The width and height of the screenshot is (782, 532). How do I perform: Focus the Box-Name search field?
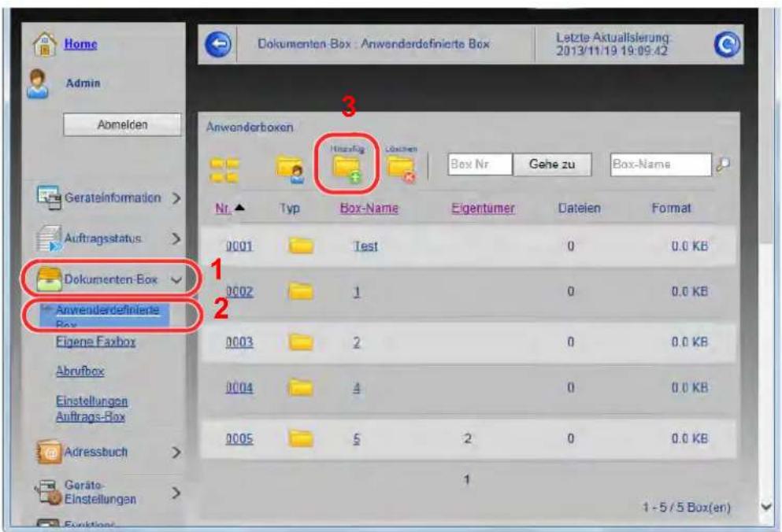coord(661,164)
